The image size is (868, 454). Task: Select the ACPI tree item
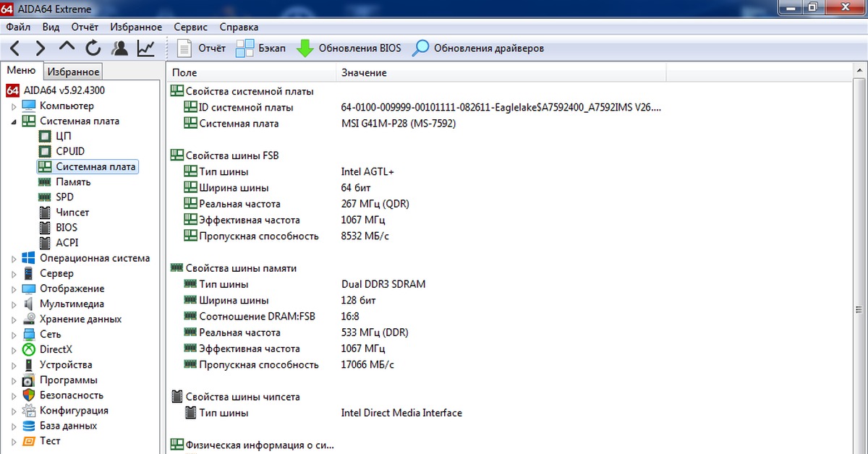click(x=67, y=242)
